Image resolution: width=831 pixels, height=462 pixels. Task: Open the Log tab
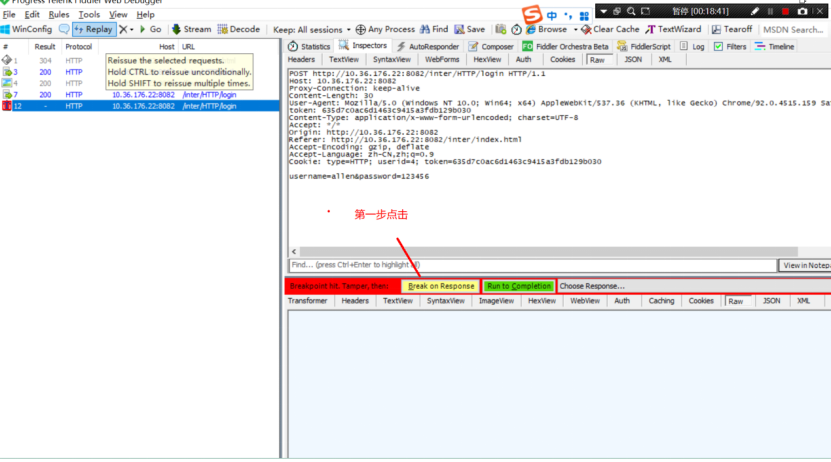(x=692, y=47)
